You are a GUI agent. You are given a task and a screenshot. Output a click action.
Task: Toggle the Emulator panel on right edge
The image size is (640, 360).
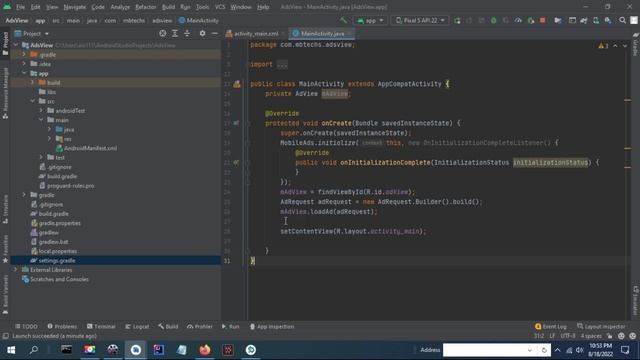tap(636, 300)
